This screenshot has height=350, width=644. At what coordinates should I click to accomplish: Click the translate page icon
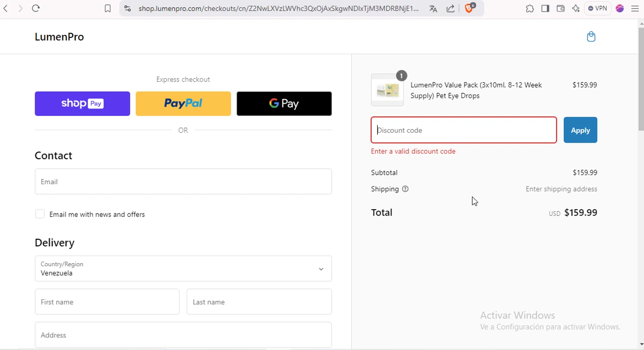click(x=433, y=9)
